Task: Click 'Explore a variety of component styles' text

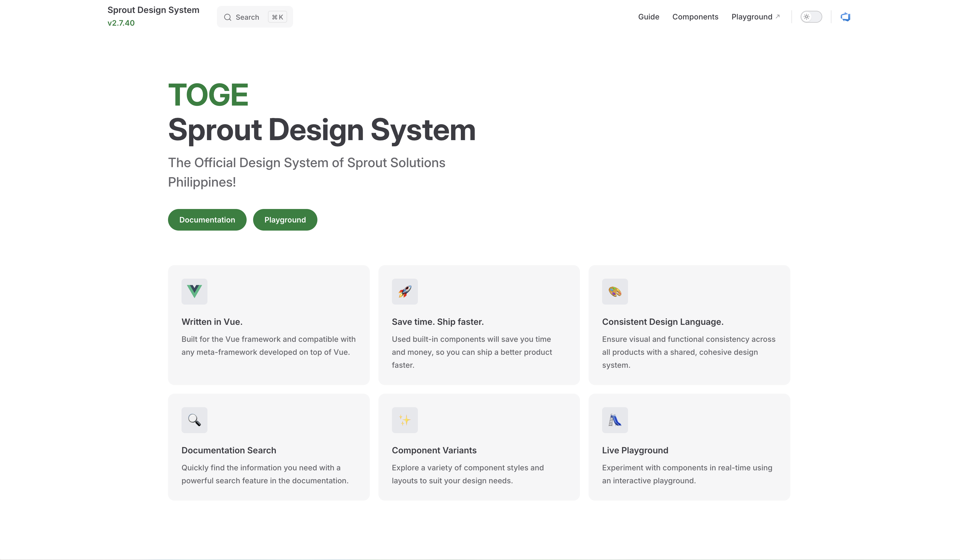Action: click(x=467, y=474)
